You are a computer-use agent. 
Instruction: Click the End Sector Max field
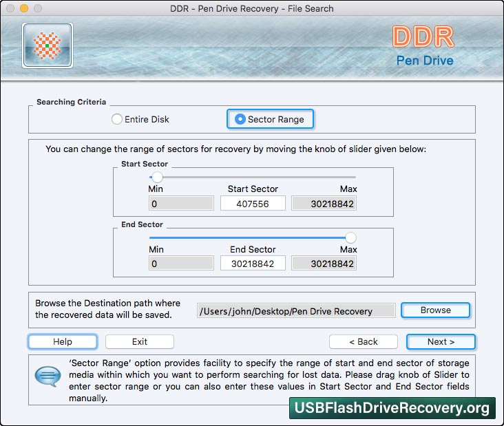pos(324,264)
